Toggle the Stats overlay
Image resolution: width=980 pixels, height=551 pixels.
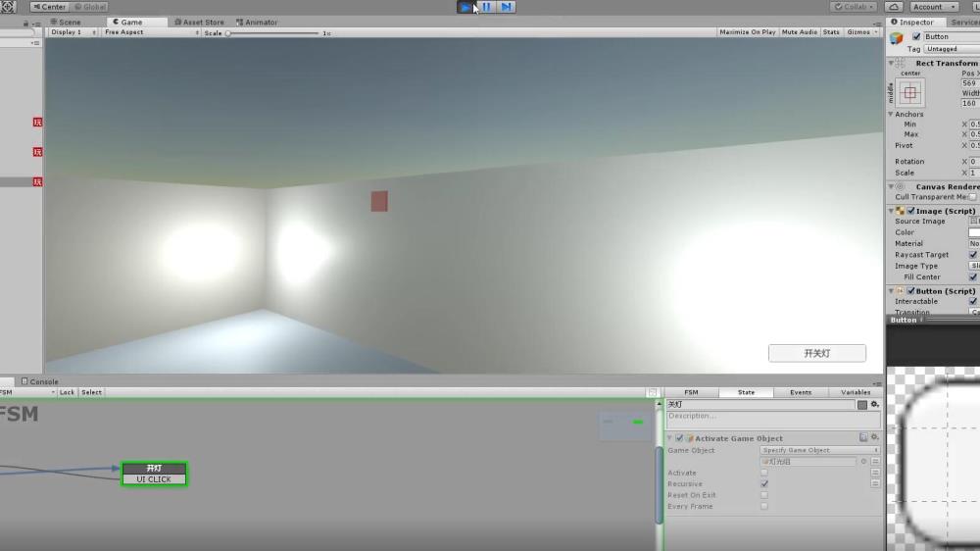pyautogui.click(x=831, y=32)
